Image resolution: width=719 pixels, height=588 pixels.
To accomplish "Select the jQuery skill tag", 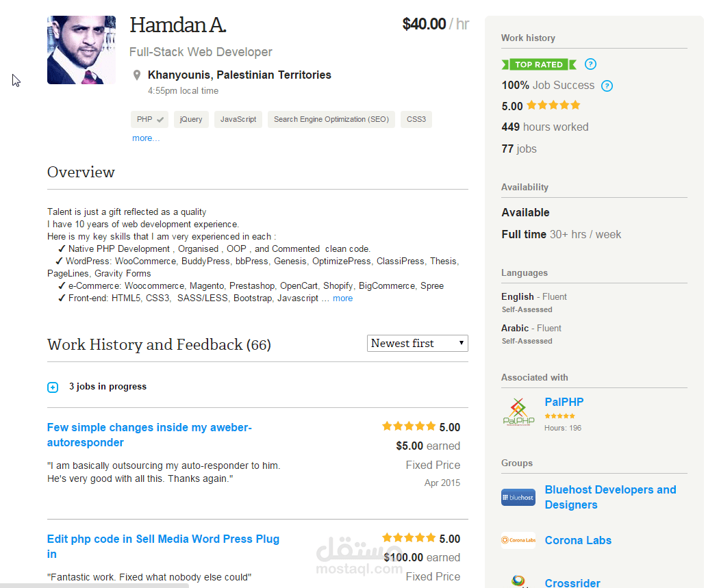I will [x=191, y=119].
